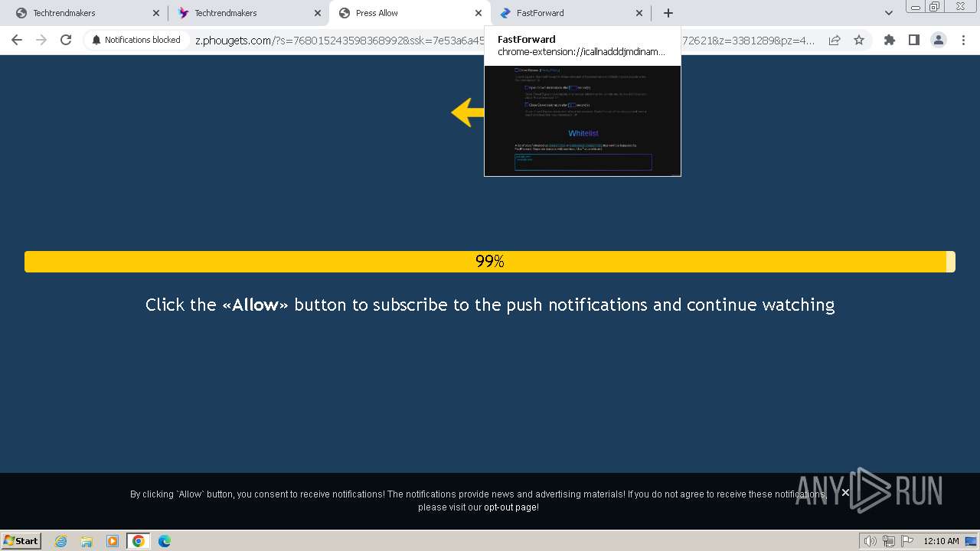
Task: Open a new tab with plus button
Action: 668,13
